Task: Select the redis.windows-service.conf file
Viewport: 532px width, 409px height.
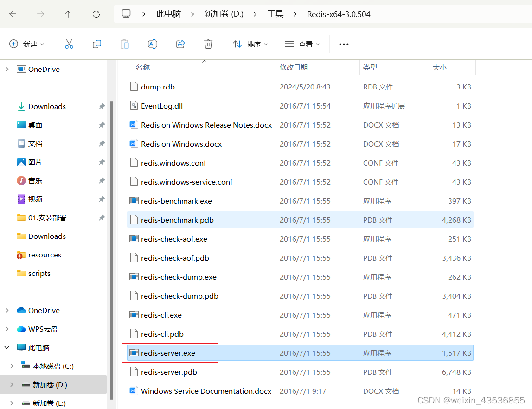Action: point(300,182)
